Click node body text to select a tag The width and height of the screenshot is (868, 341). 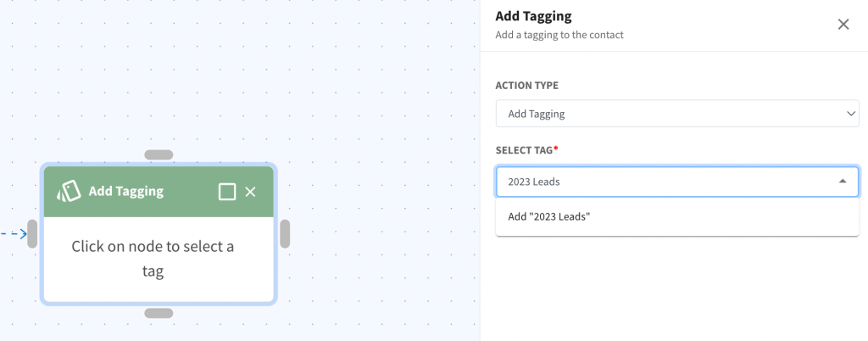[153, 259]
